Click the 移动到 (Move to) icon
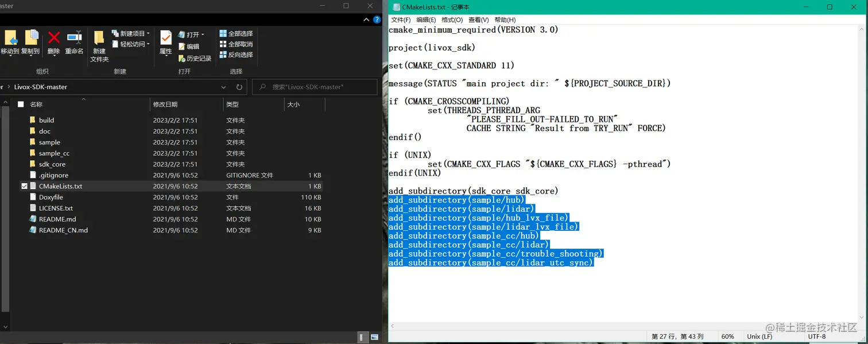868x344 pixels. 11,40
